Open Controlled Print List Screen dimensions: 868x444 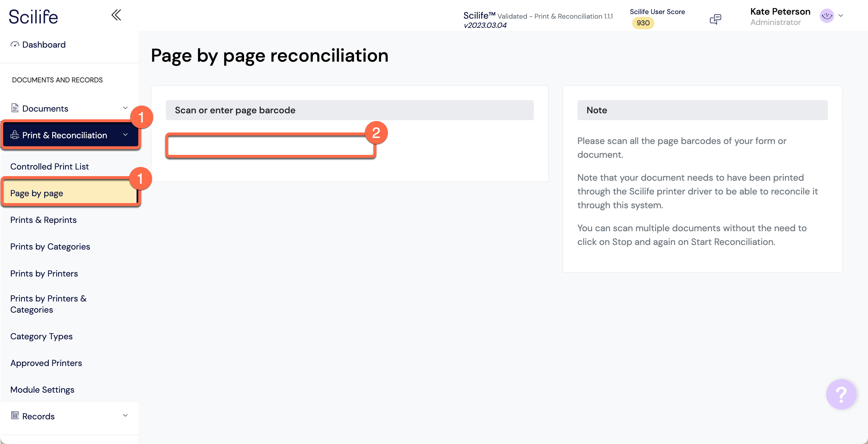[50, 166]
